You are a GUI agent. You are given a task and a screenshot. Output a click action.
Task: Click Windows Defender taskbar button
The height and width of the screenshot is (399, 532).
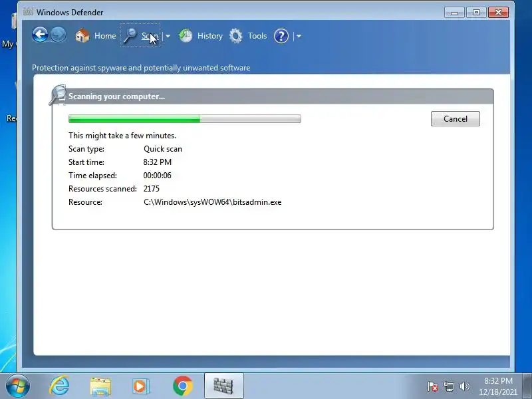pyautogui.click(x=224, y=386)
